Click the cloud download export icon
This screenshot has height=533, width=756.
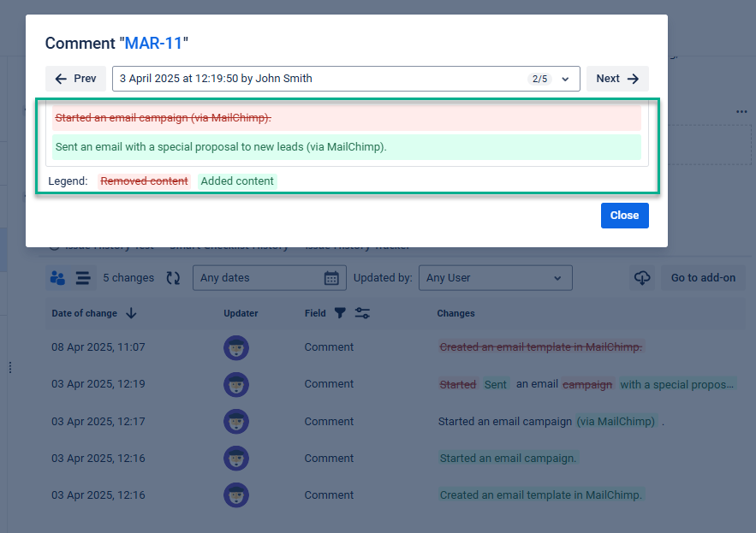coord(642,277)
